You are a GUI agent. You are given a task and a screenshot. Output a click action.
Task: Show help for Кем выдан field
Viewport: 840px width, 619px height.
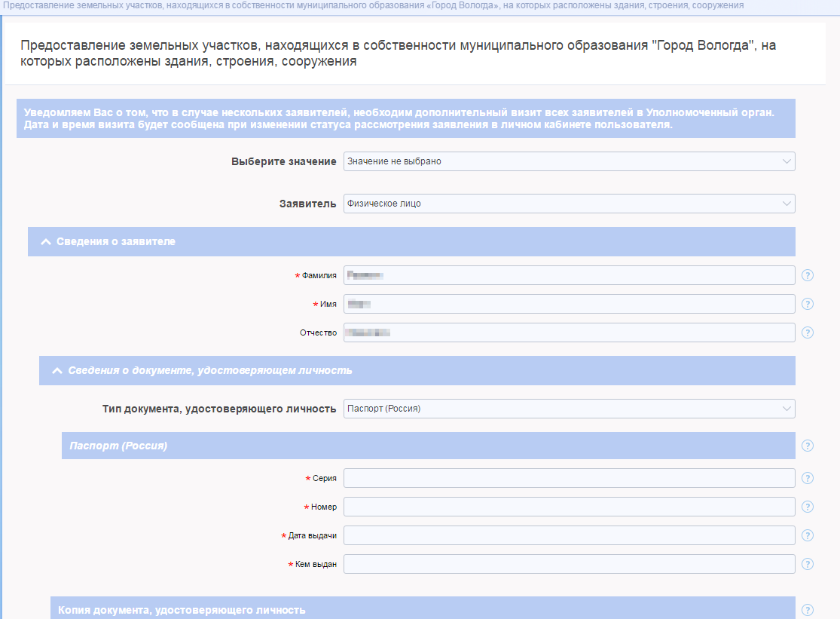[x=808, y=564]
